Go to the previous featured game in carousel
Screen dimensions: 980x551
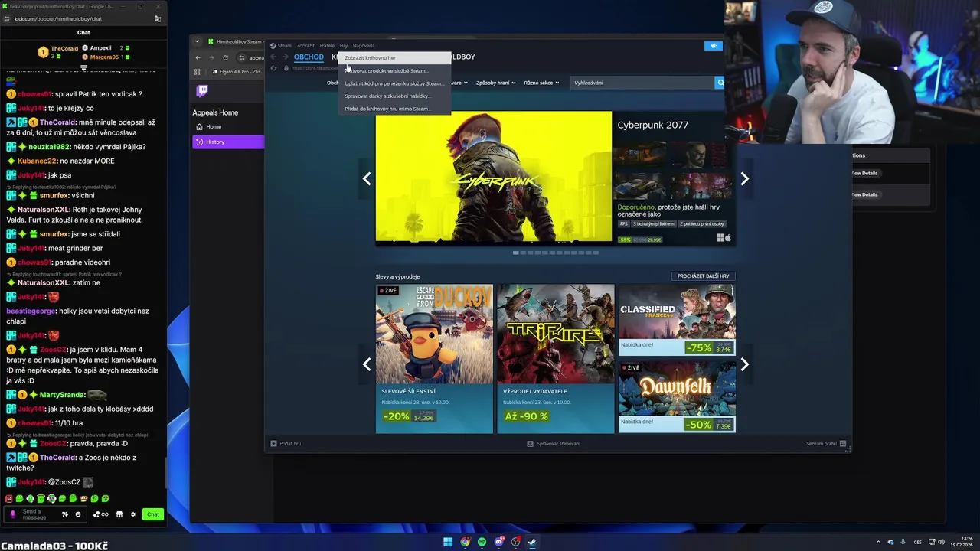367,178
